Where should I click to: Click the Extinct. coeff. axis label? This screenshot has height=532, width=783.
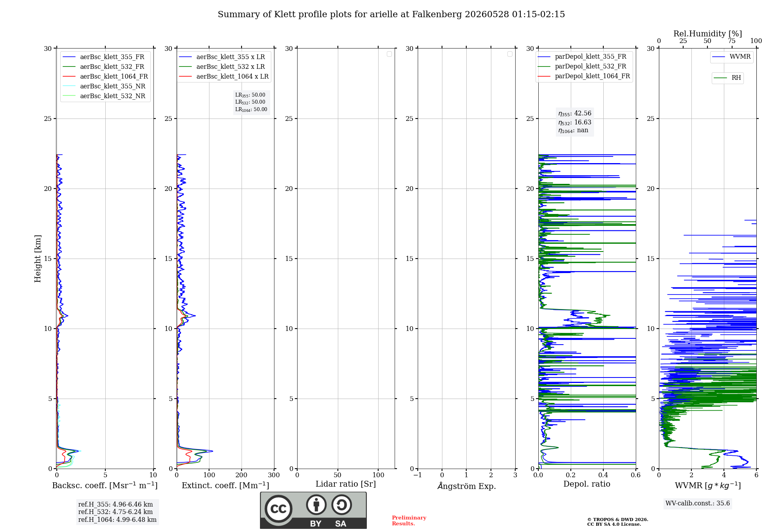point(226,485)
